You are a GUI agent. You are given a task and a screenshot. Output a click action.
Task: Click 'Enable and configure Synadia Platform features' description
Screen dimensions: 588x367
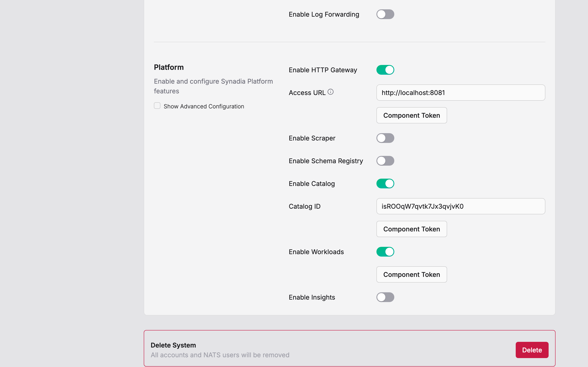pyautogui.click(x=213, y=86)
